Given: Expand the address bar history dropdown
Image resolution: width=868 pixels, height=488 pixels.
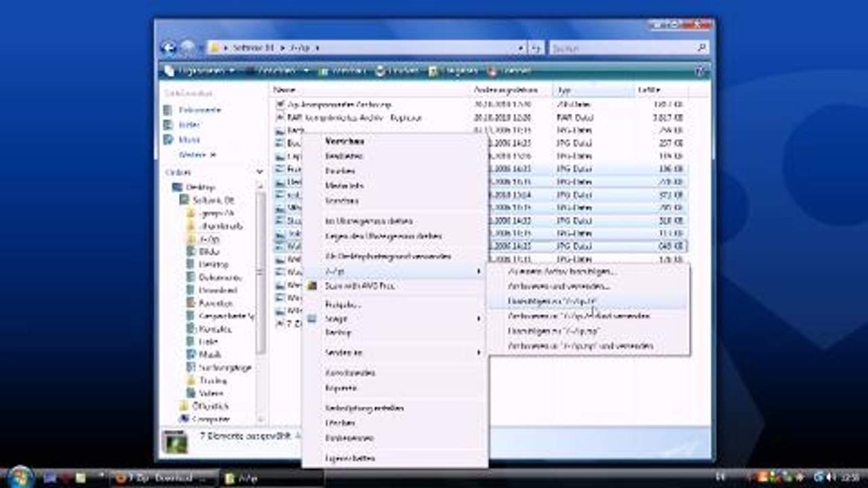Looking at the screenshot, I should click(521, 48).
